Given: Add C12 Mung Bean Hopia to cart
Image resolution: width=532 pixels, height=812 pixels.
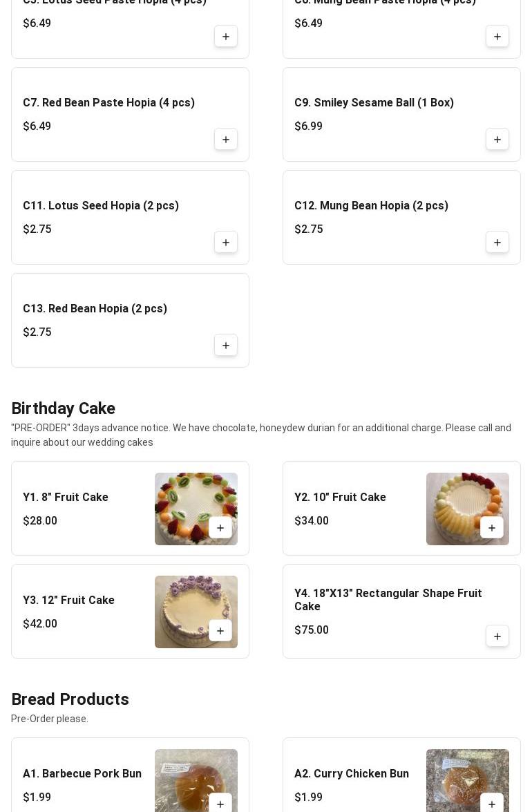Looking at the screenshot, I should 497,243.
